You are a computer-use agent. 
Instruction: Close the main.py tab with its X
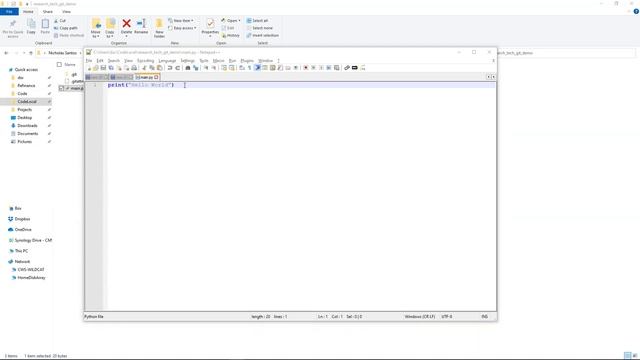[156, 77]
